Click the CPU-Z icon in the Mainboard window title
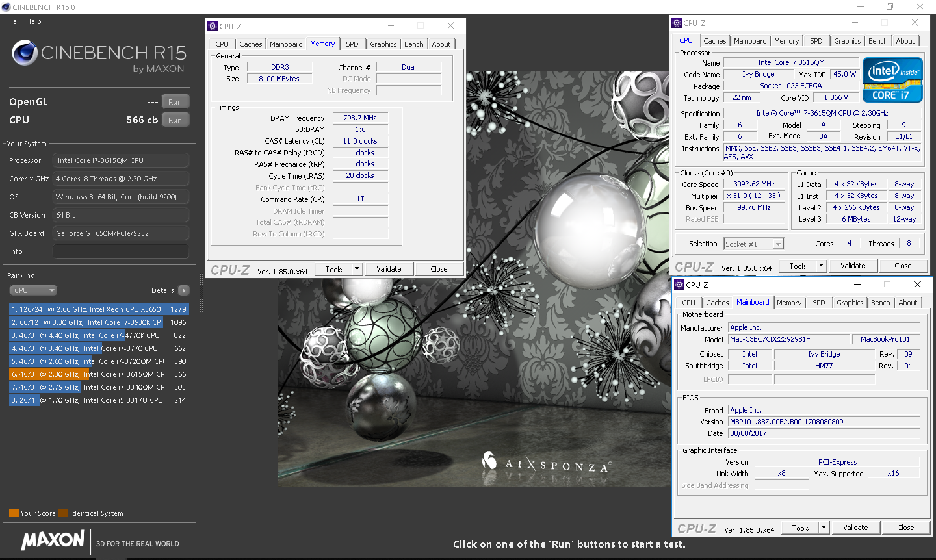Screen dimensions: 936x560 point(679,285)
